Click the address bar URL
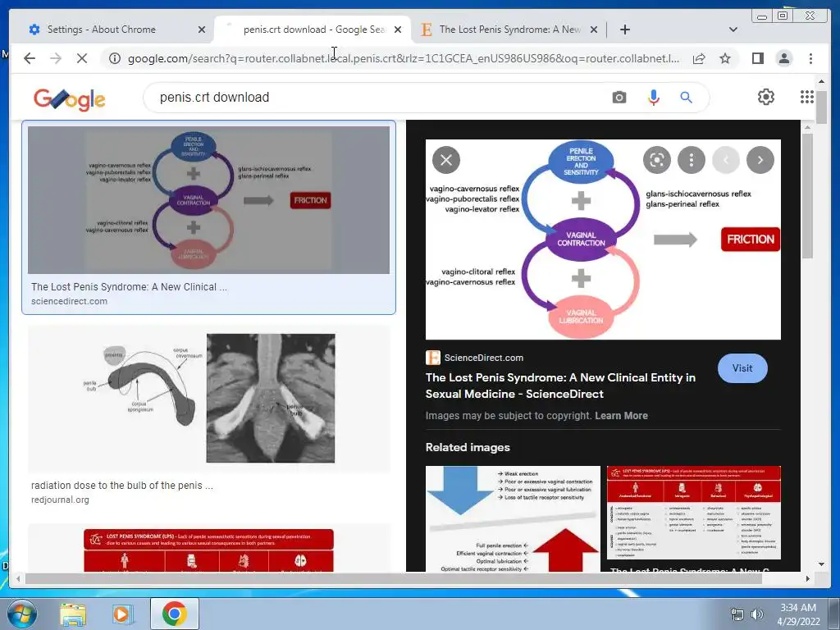Screen dimensions: 840x630 (404, 58)
